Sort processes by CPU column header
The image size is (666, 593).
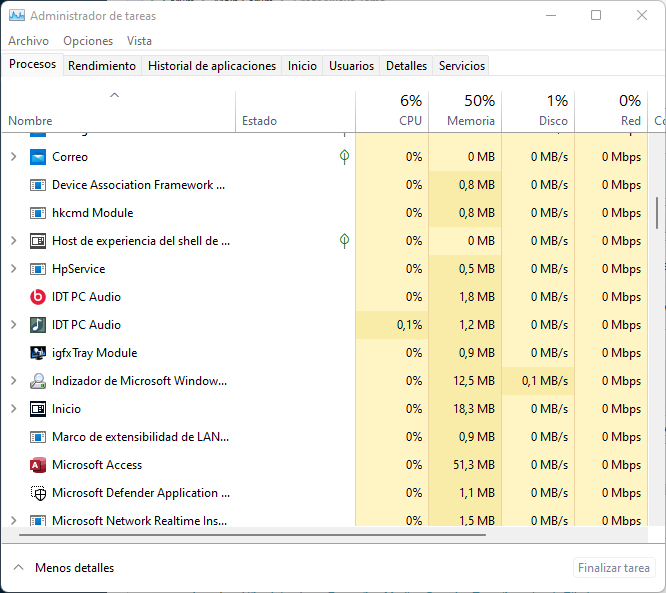(392, 111)
